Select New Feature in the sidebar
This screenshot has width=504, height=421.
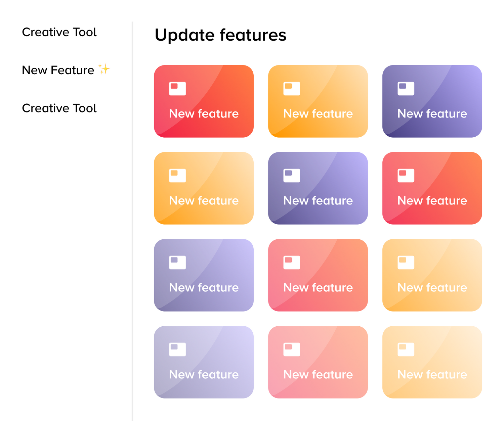[x=58, y=70]
